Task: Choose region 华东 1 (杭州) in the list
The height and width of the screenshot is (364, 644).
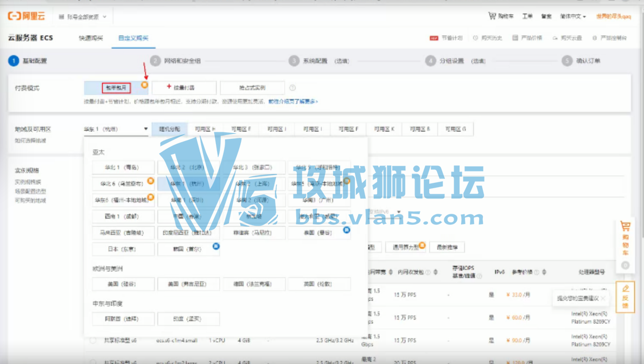Action: 188,184
